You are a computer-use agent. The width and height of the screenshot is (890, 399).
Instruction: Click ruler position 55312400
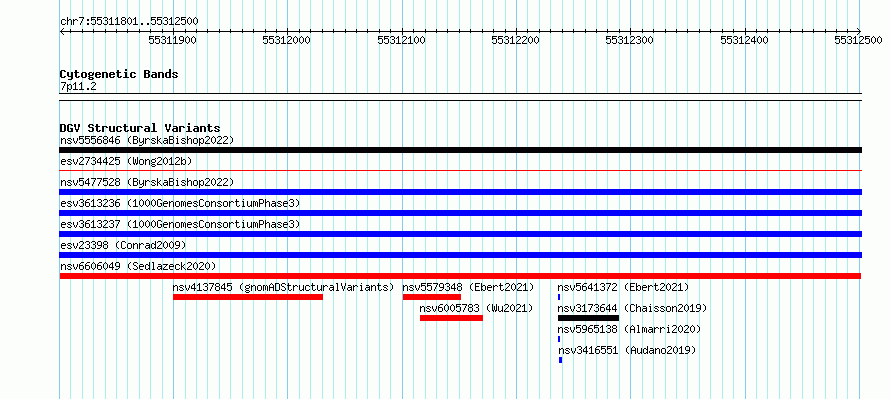pos(745,40)
